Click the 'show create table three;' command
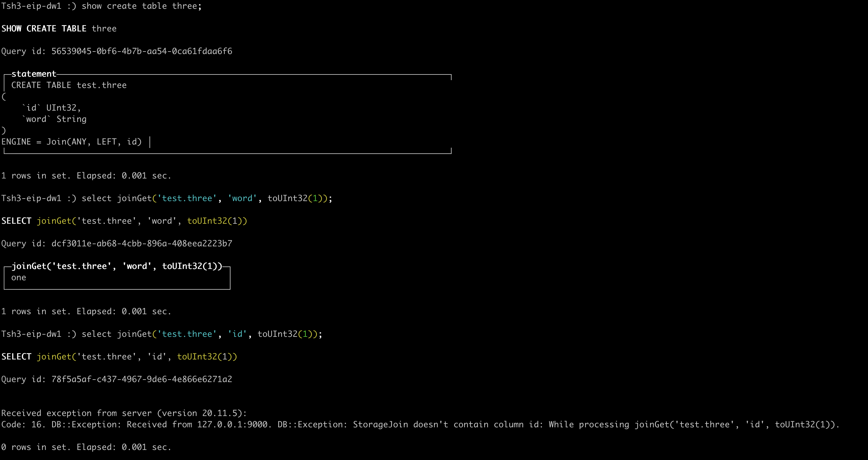The image size is (868, 460). 142,6
